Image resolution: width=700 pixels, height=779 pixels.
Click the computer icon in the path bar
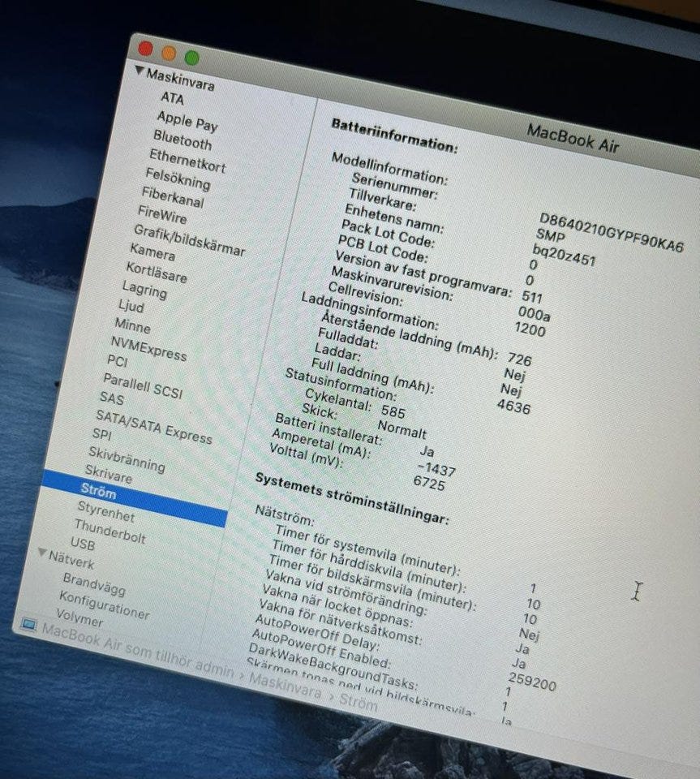click(28, 624)
